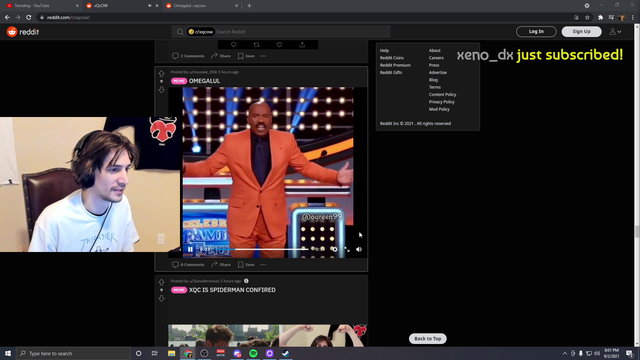
Task: Mute the xQcOW tab audio icon
Action: [149, 6]
